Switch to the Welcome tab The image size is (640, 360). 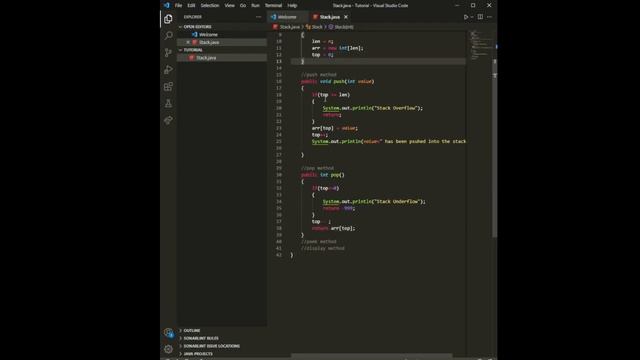[x=288, y=17]
